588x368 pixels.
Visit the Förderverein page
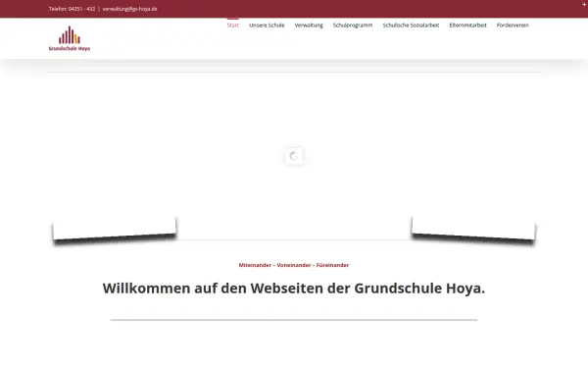(x=513, y=26)
